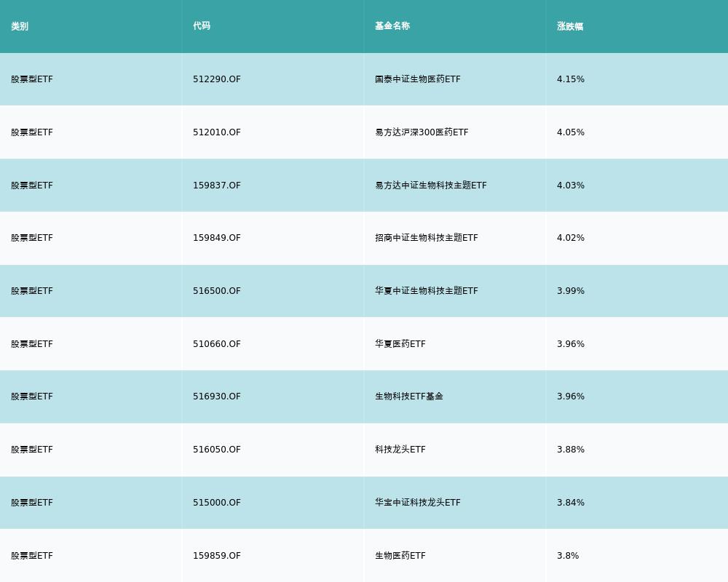The height and width of the screenshot is (582, 728).
Task: Click 股票型ETF in the 516500.OF row
Action: point(32,291)
